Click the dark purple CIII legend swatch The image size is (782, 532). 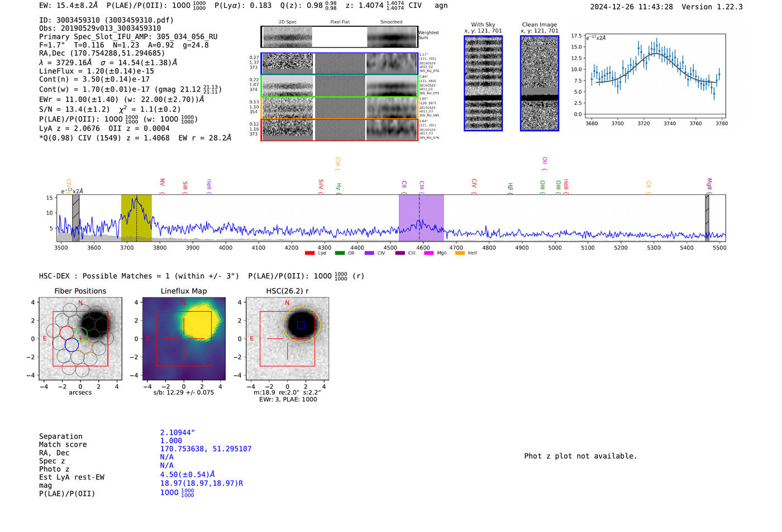pyautogui.click(x=400, y=253)
